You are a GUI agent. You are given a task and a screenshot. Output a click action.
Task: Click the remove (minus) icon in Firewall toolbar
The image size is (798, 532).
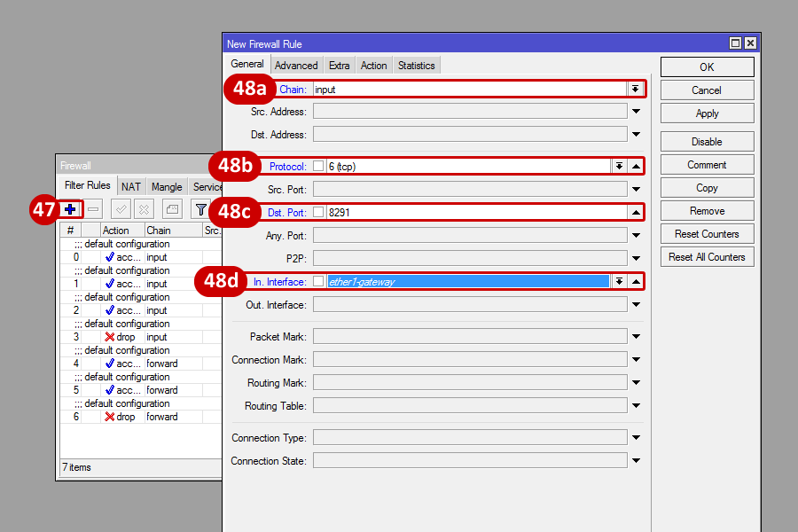(x=93, y=209)
